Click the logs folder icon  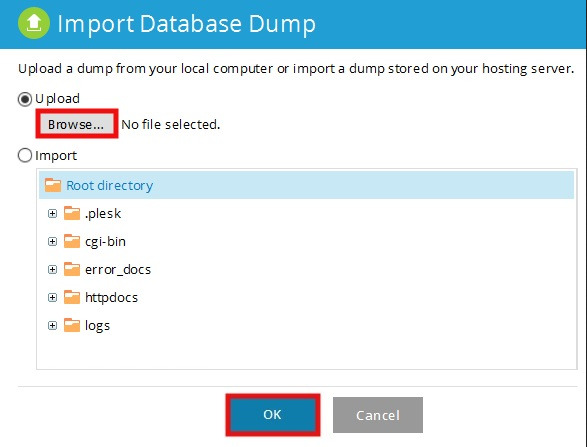tap(72, 326)
